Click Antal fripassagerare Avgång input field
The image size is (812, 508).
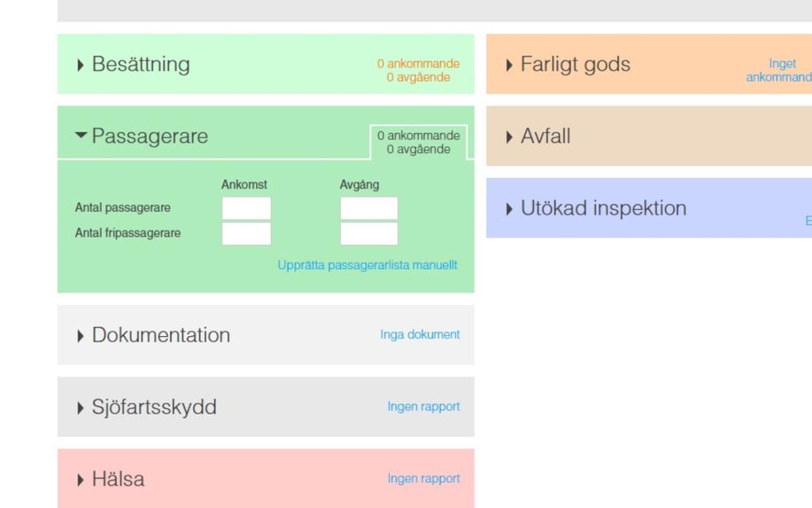[370, 233]
